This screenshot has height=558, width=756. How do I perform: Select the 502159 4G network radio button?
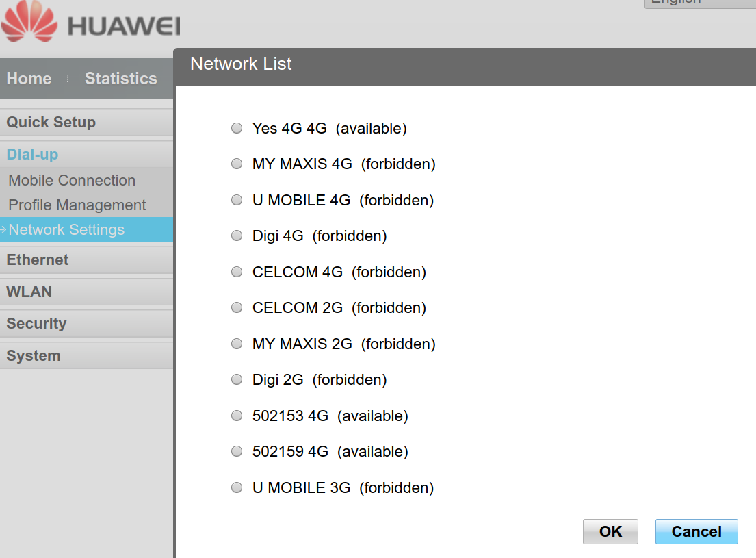[x=237, y=451]
